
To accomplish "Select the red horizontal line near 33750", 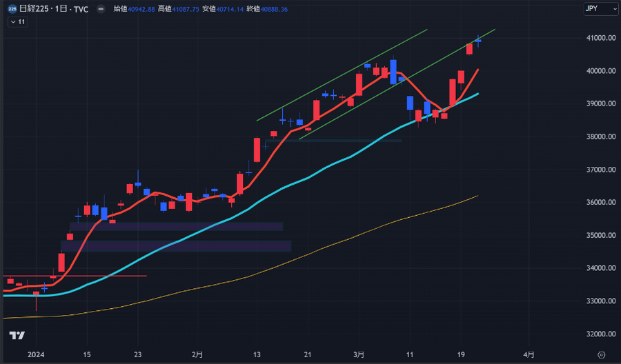I will 103,276.
